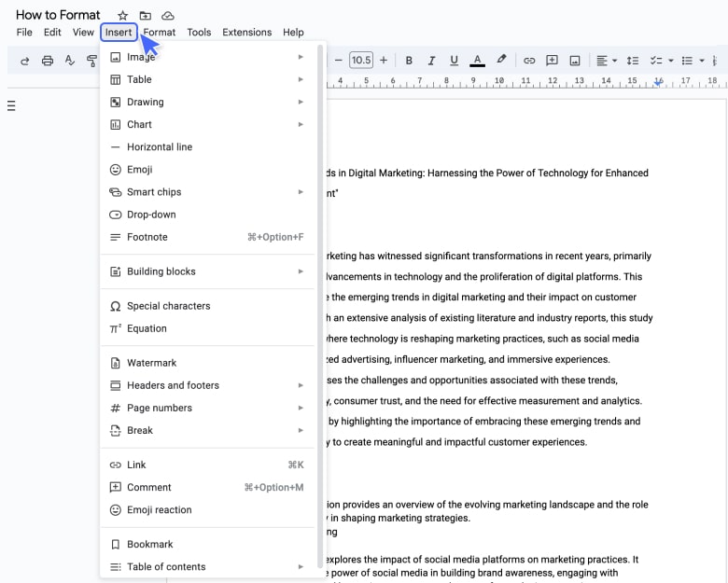728x583 pixels.
Task: Increase font size with plus button
Action: click(x=384, y=61)
